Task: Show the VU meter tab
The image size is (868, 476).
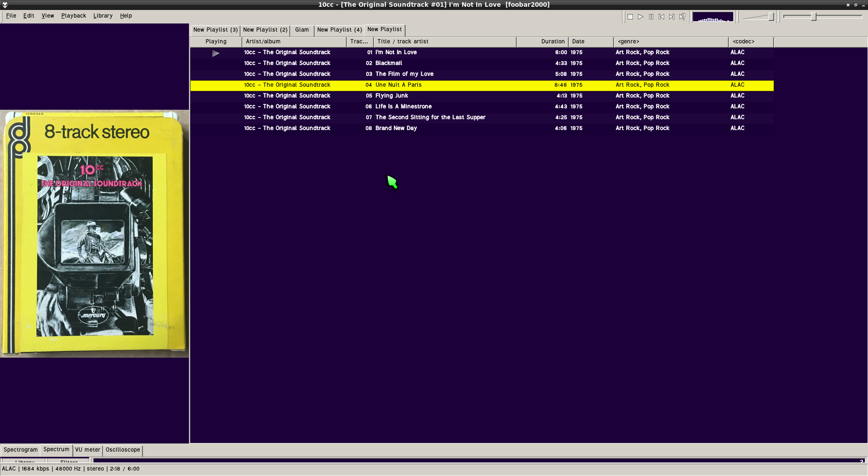Action: point(88,450)
